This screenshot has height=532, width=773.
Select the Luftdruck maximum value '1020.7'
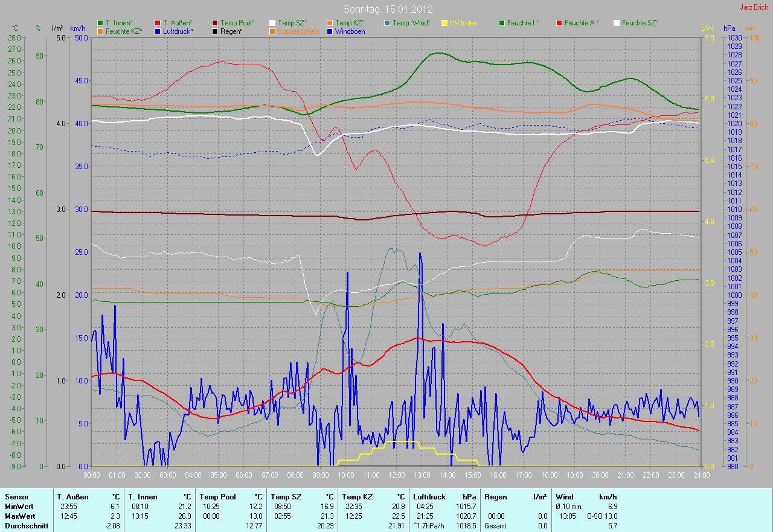pos(465,516)
